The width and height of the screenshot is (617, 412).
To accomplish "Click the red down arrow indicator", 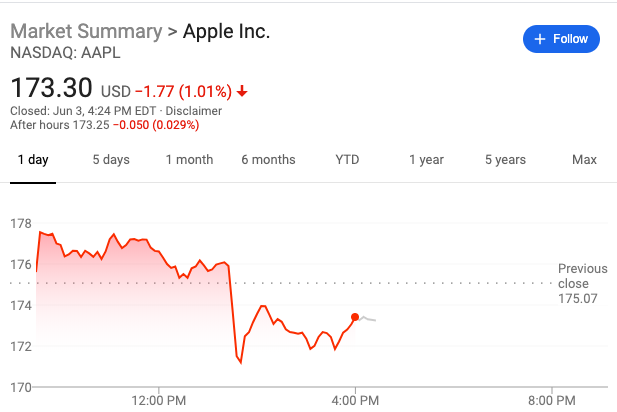I will pos(242,92).
